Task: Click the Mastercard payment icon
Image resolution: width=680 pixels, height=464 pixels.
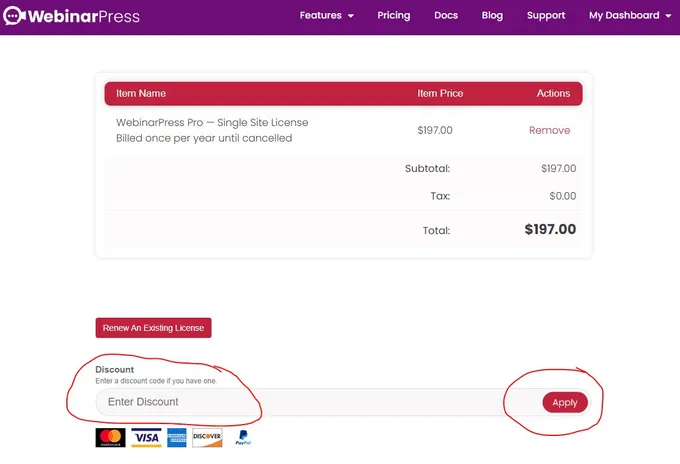Action: 111,438
